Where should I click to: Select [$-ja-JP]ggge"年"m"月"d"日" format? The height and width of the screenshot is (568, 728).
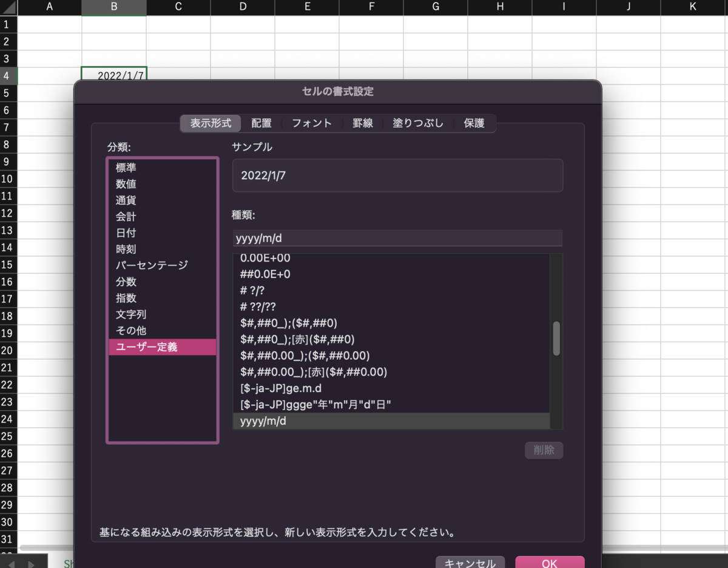coord(391,404)
